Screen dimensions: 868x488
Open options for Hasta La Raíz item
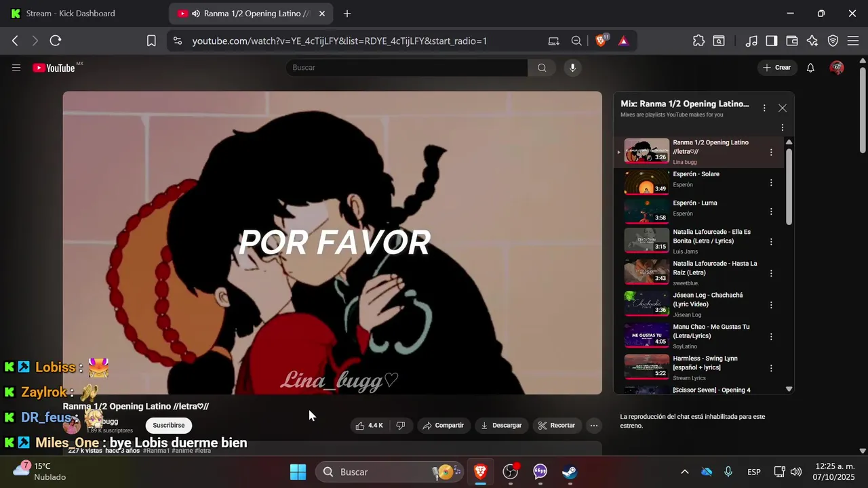[771, 273]
